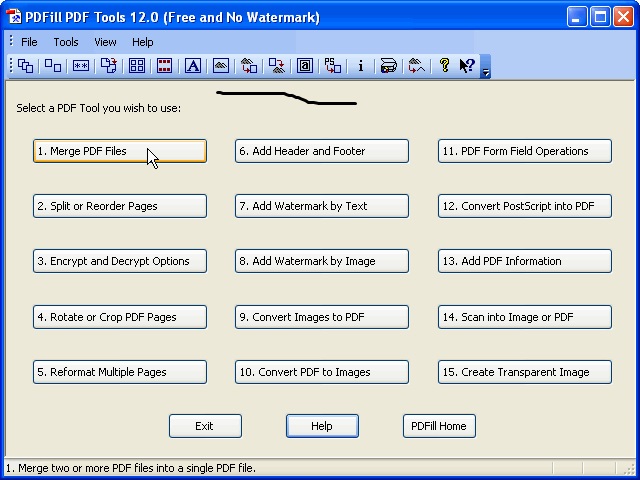640x480 pixels.
Task: Open the Toolbar Options overflow arrow
Action: point(485,66)
